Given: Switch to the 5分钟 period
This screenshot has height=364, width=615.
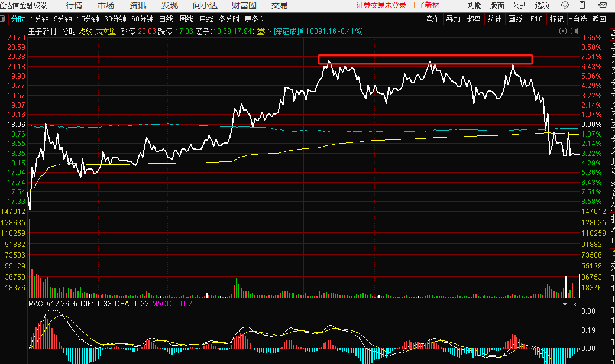Looking at the screenshot, I should coord(63,19).
